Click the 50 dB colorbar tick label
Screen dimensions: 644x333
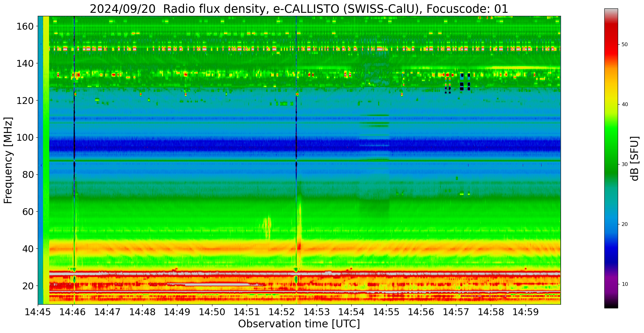(625, 45)
